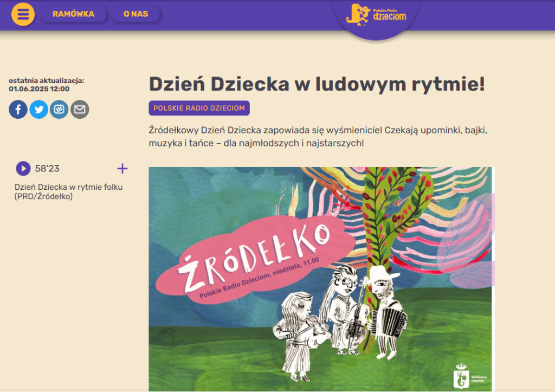The width and height of the screenshot is (555, 392).
Task: Click the 58'23 audio duration text
Action: (47, 169)
